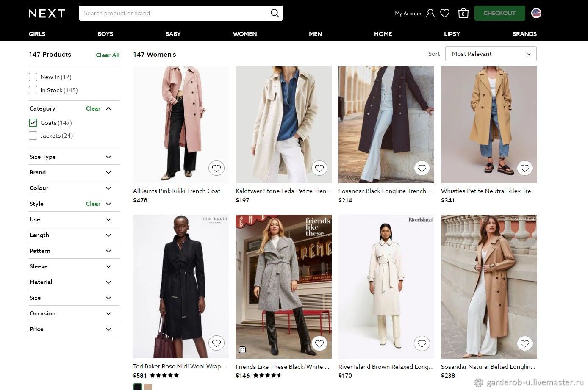Uncheck the Coats category checkbox
The width and height of the screenshot is (588, 390).
(33, 123)
